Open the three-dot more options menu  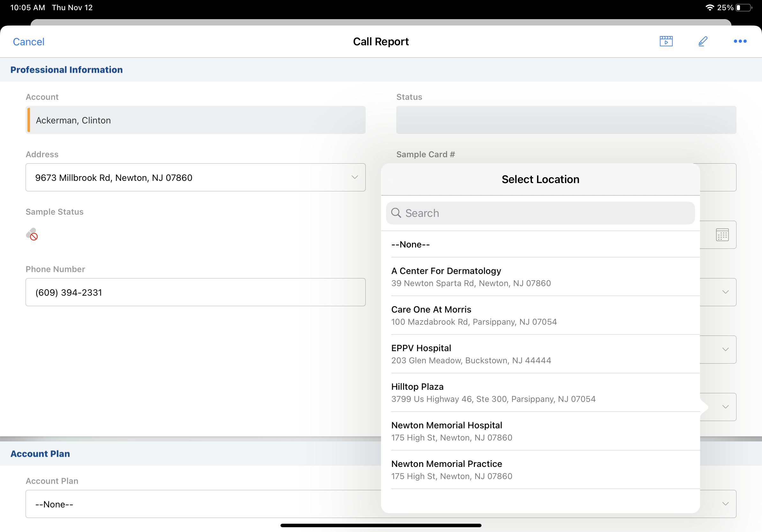(740, 41)
